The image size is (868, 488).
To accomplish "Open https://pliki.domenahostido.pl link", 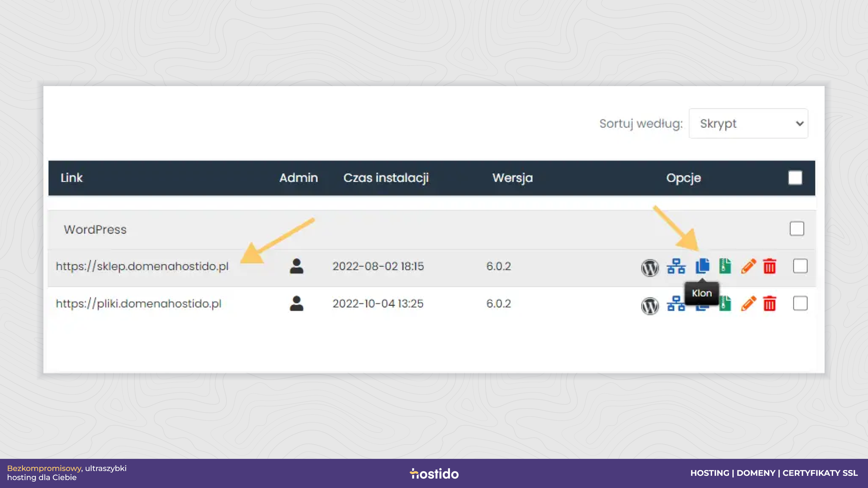I will (x=138, y=304).
